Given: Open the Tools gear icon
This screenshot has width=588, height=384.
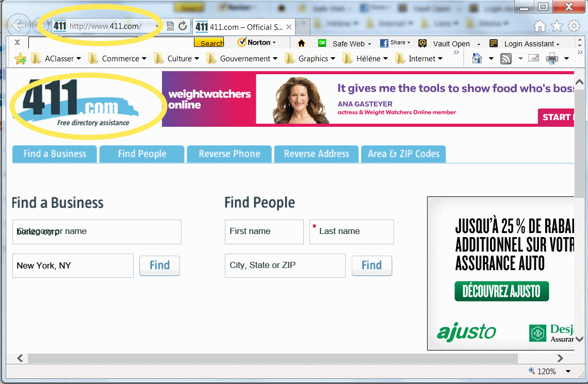Looking at the screenshot, I should click(x=574, y=26).
